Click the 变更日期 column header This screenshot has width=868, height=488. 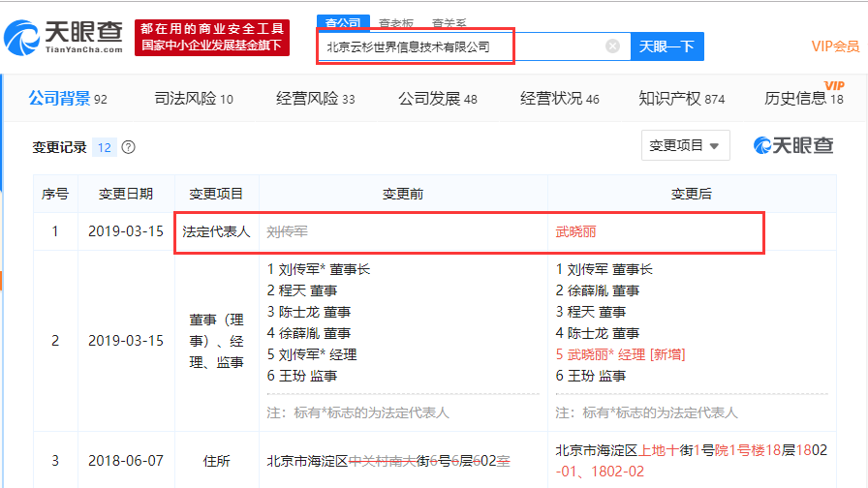point(126,194)
